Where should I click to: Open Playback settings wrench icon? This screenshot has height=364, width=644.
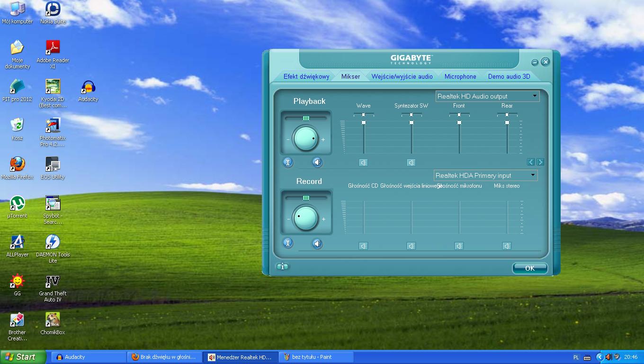click(x=288, y=163)
